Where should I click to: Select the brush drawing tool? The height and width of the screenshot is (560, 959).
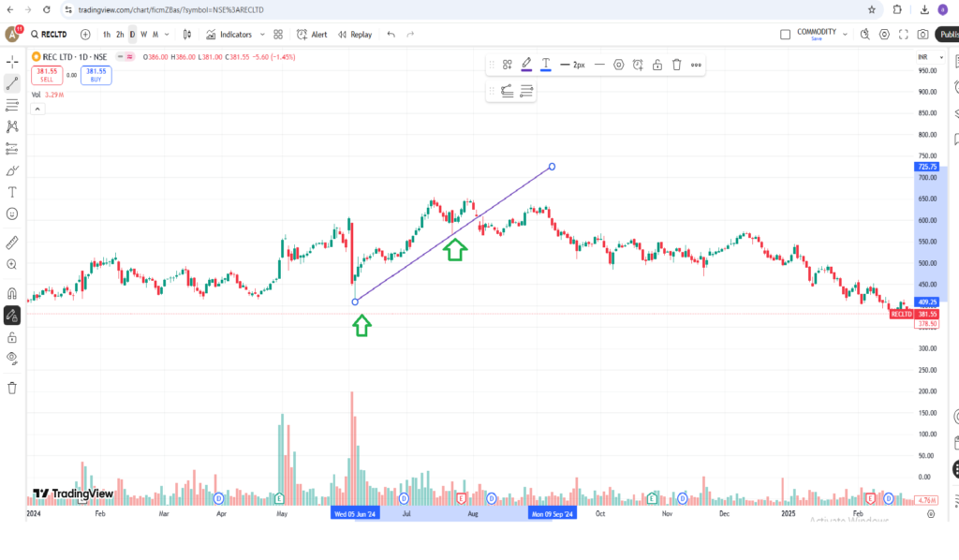12,170
